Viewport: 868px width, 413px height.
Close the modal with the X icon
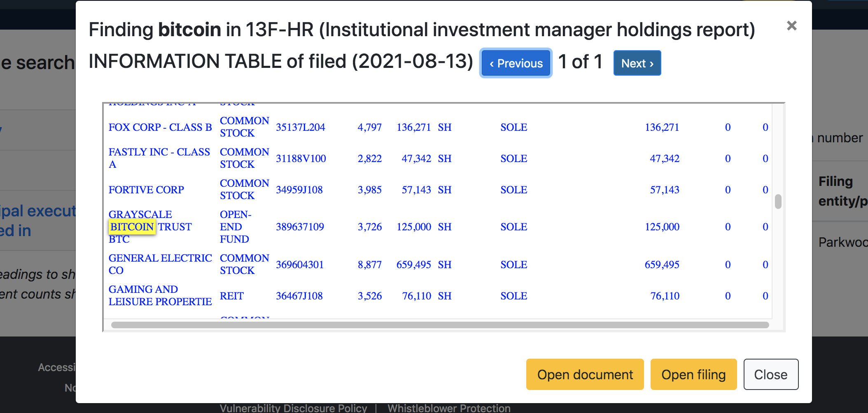click(x=791, y=26)
